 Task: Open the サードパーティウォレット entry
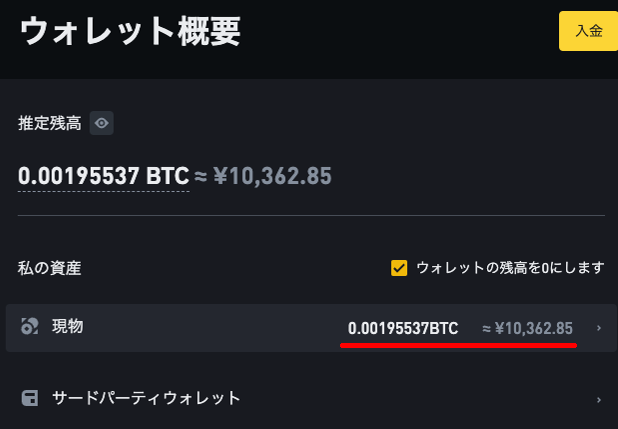[x=146, y=398]
